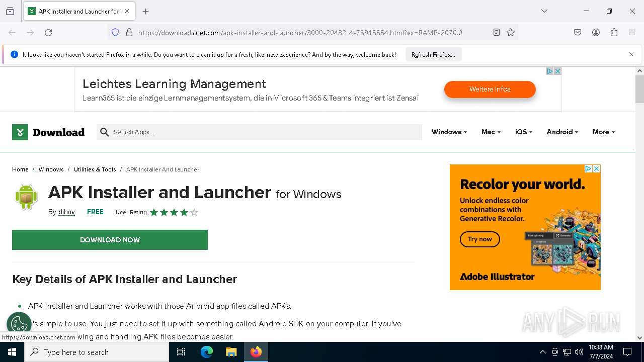Expand the iOS navigation dropdown
This screenshot has width=644, height=362.
(524, 132)
